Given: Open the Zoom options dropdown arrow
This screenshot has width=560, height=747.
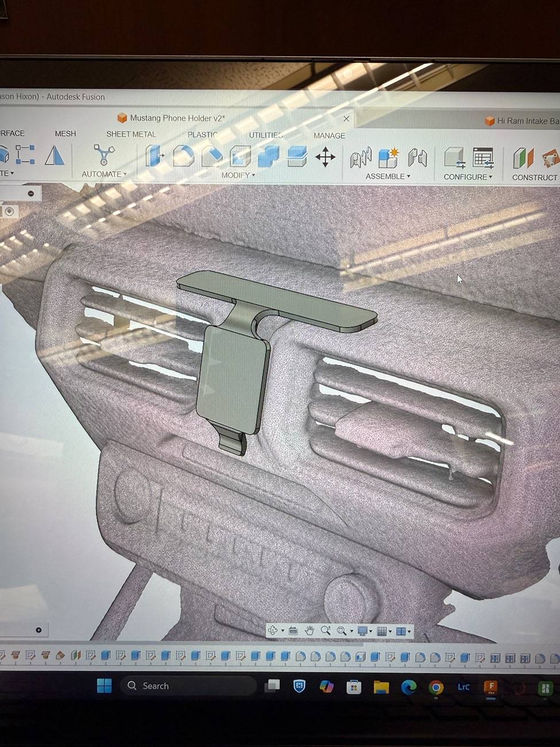Looking at the screenshot, I should point(351,632).
